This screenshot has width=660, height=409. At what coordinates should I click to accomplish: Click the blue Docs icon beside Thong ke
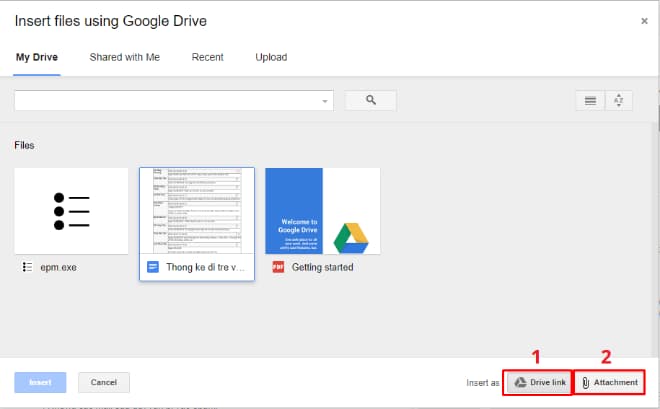[153, 267]
